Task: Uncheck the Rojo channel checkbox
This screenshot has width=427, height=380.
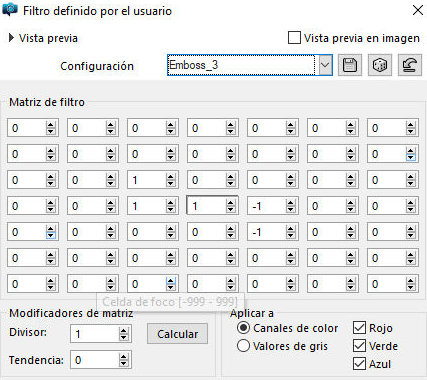Action: (359, 328)
